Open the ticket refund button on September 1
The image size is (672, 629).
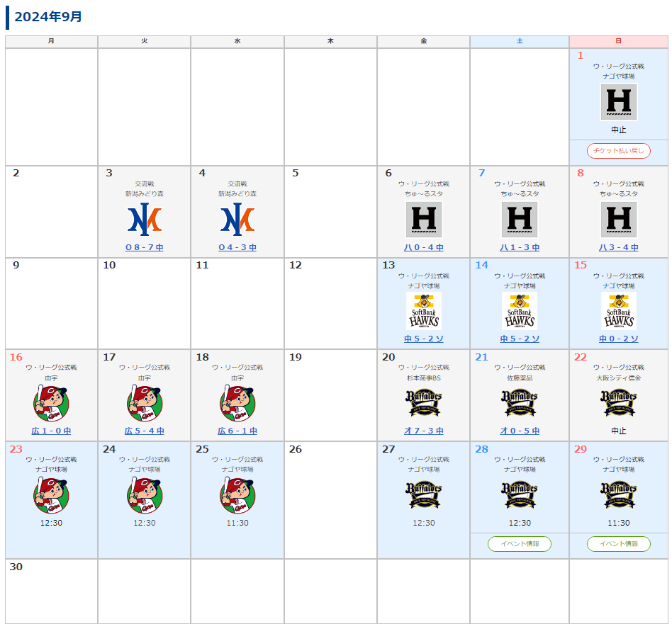point(618,151)
